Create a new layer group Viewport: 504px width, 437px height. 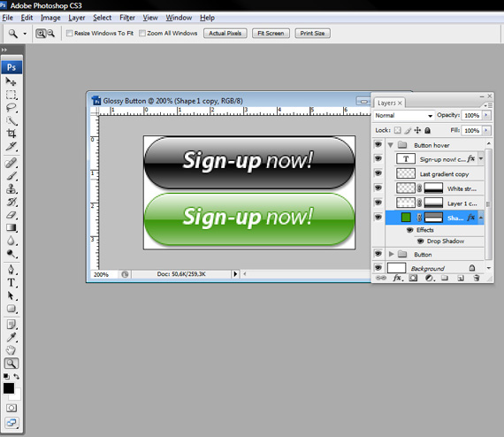445,278
